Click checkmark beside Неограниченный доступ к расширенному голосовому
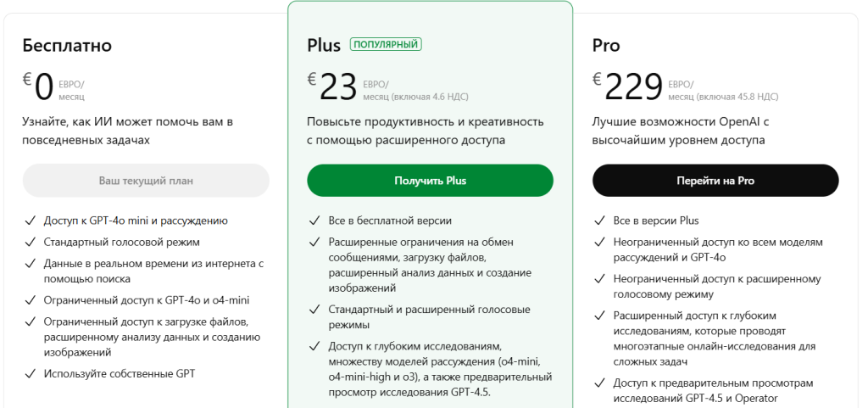The width and height of the screenshot is (868, 408). pyautogui.click(x=599, y=279)
